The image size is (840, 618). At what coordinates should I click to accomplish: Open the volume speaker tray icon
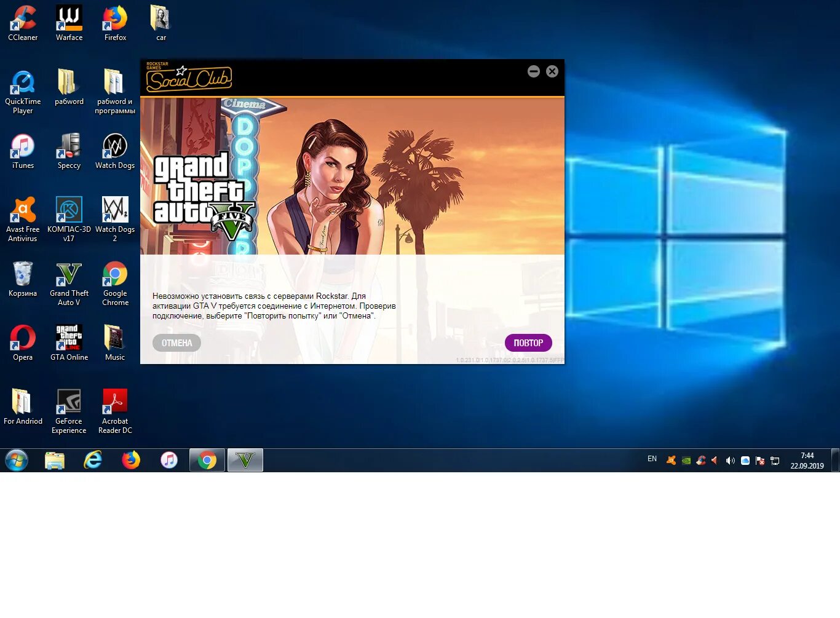coord(731,461)
